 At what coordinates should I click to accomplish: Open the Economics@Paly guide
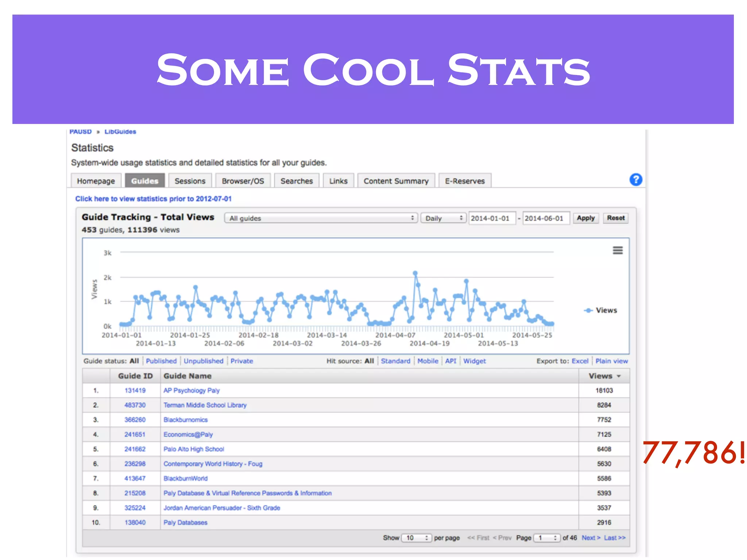pyautogui.click(x=188, y=435)
